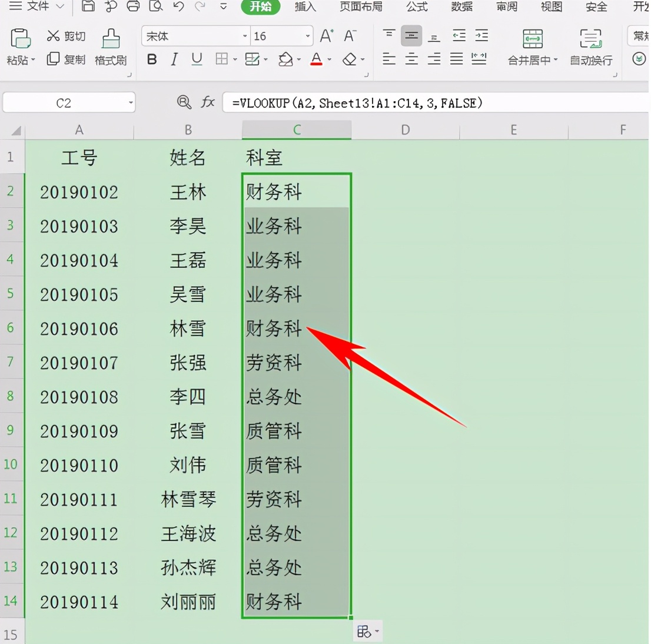Click the Print Preview icon
The image size is (651, 644).
coord(156,6)
